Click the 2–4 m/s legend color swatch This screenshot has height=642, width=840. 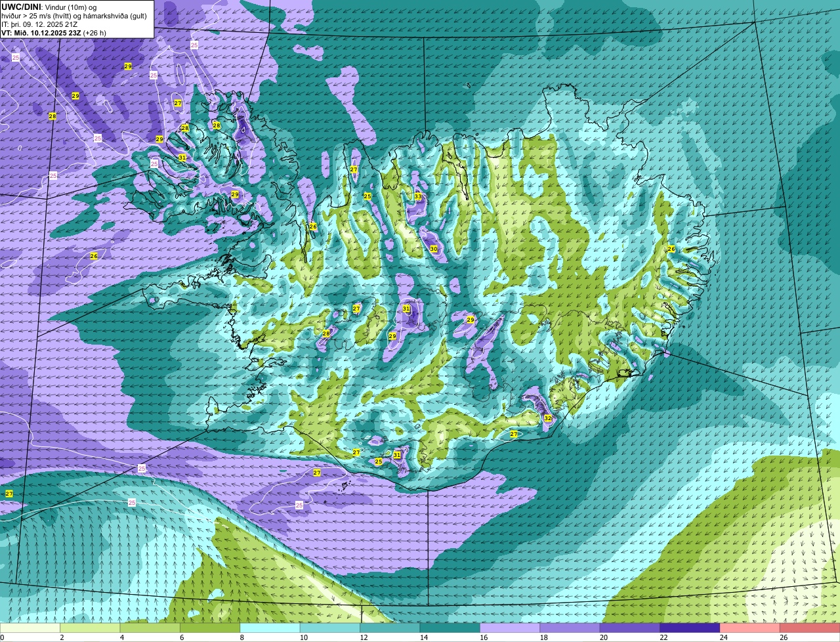(x=90, y=628)
